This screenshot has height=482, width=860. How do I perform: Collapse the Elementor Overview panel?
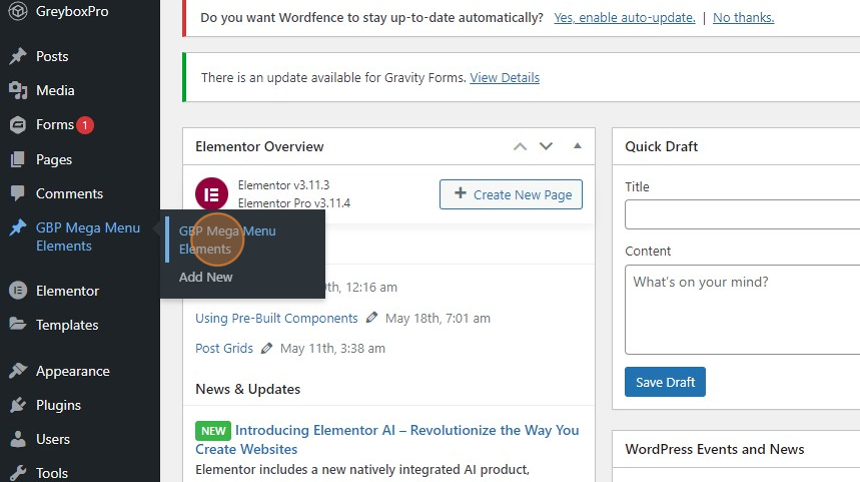click(577, 146)
